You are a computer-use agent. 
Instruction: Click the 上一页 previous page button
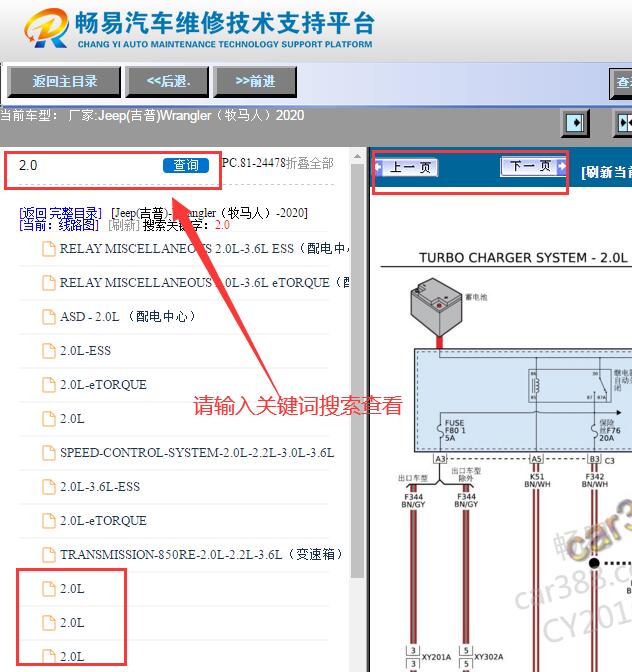coord(407,167)
